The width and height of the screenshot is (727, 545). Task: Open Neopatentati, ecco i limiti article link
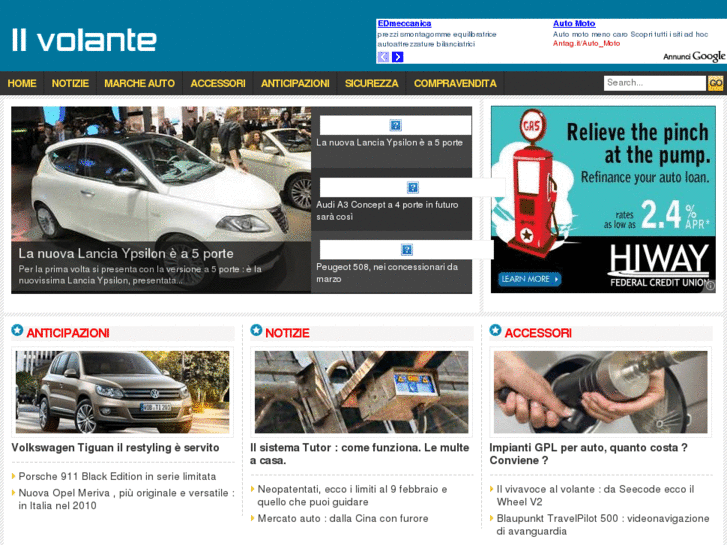tap(352, 495)
